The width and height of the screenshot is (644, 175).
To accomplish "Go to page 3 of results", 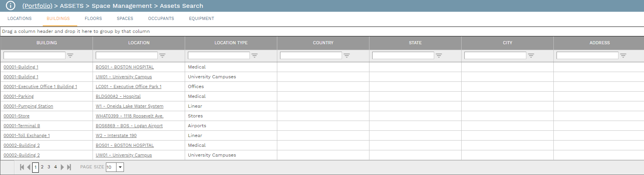I will (49, 167).
